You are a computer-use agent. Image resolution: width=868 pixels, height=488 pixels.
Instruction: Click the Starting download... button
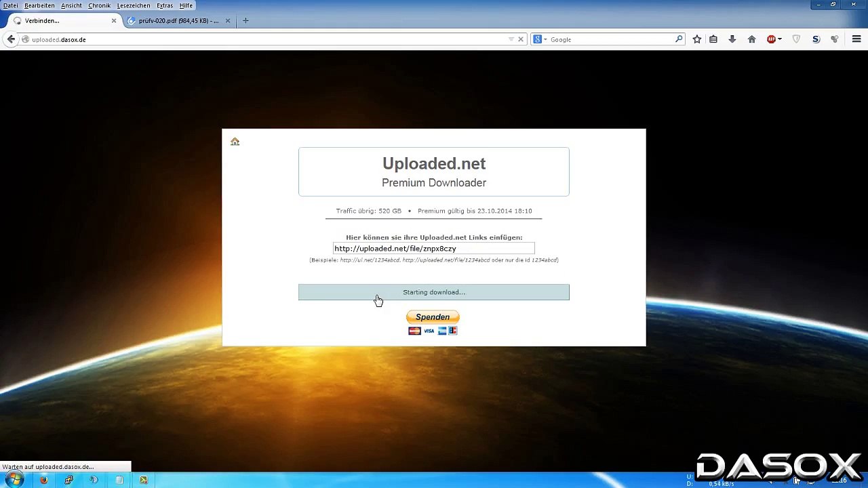[434, 292]
